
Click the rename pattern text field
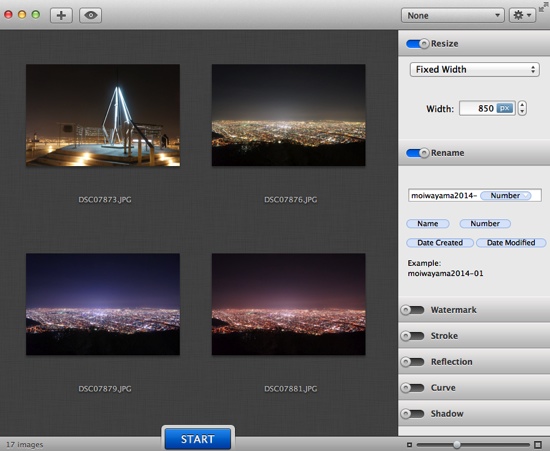[475, 195]
